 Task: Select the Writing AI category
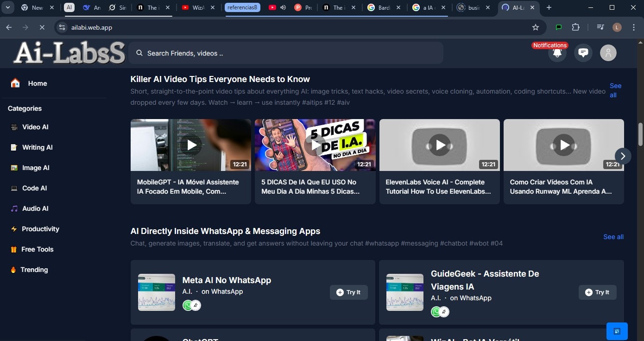[32, 147]
